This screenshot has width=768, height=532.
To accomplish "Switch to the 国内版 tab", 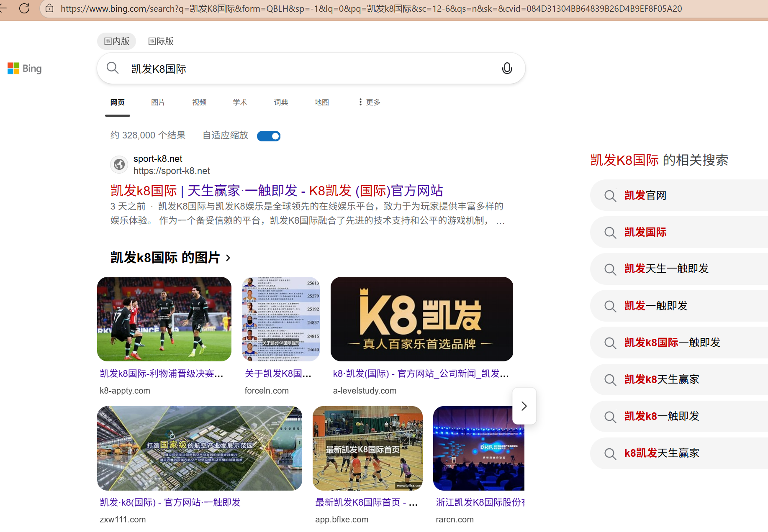I will [x=117, y=41].
